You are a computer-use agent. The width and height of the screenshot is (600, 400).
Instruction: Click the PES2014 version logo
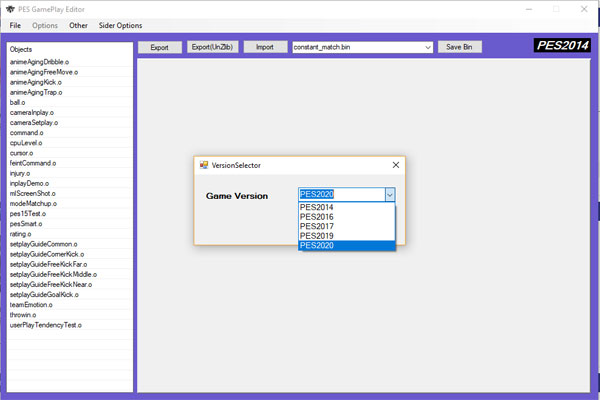[562, 46]
